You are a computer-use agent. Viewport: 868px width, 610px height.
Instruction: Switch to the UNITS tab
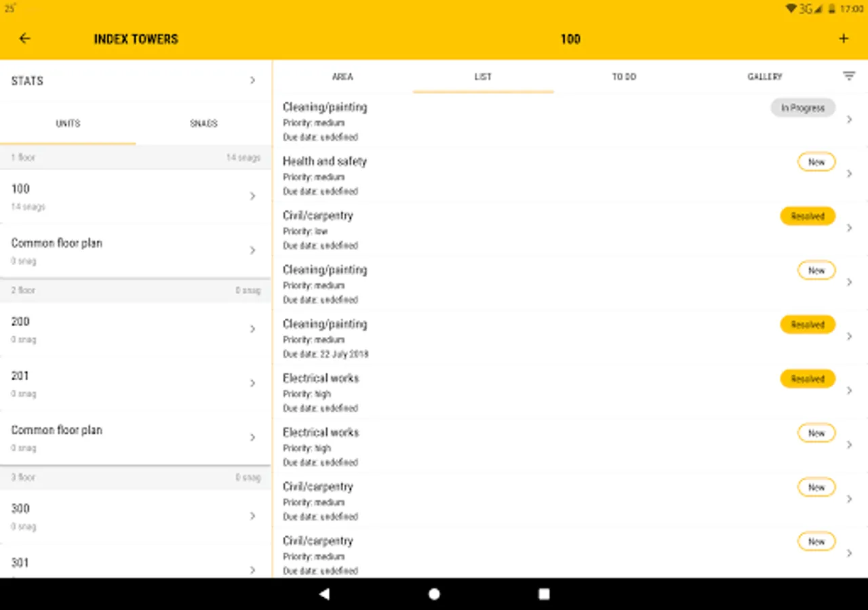pyautogui.click(x=68, y=123)
